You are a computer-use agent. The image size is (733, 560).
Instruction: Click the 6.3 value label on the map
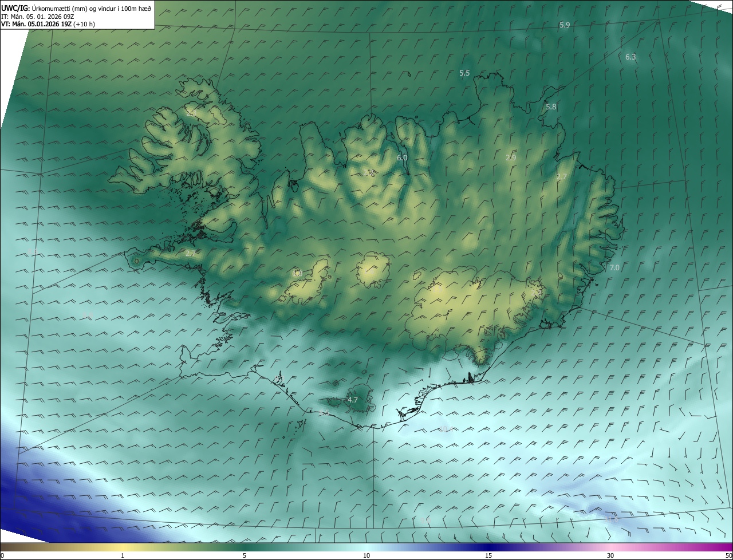pyautogui.click(x=630, y=57)
